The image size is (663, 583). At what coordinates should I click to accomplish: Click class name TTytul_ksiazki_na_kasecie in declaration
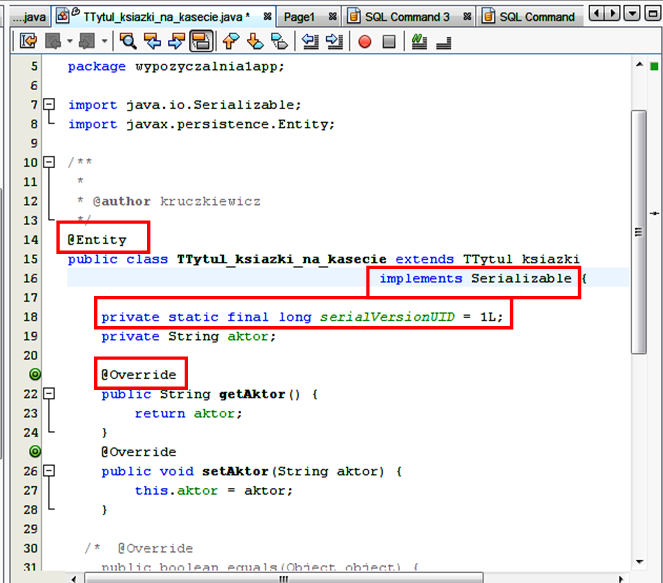tap(282, 259)
